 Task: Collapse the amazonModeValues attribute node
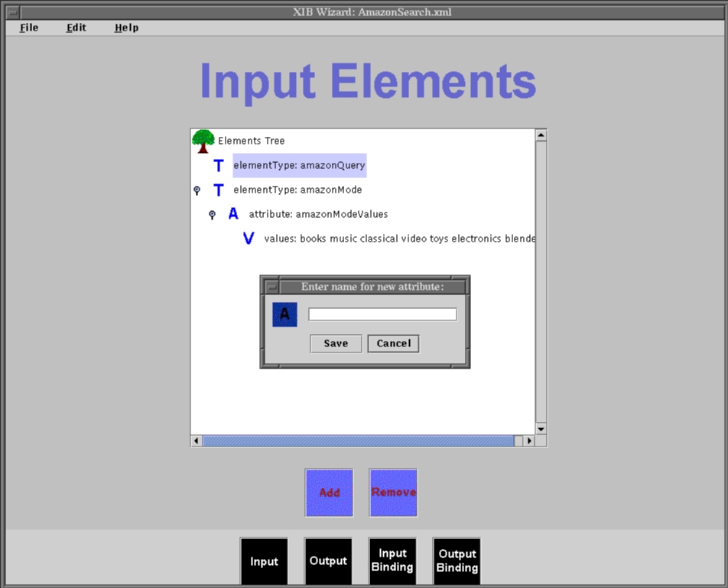click(x=212, y=214)
